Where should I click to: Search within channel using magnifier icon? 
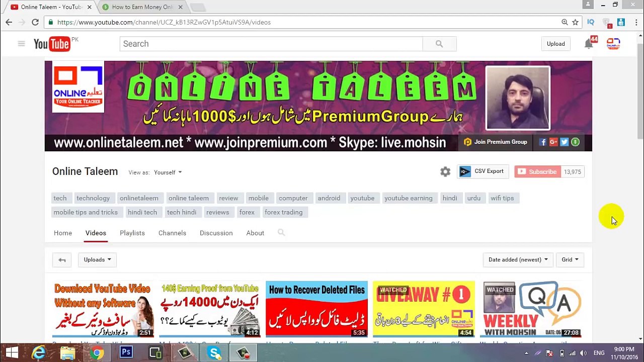point(281,232)
